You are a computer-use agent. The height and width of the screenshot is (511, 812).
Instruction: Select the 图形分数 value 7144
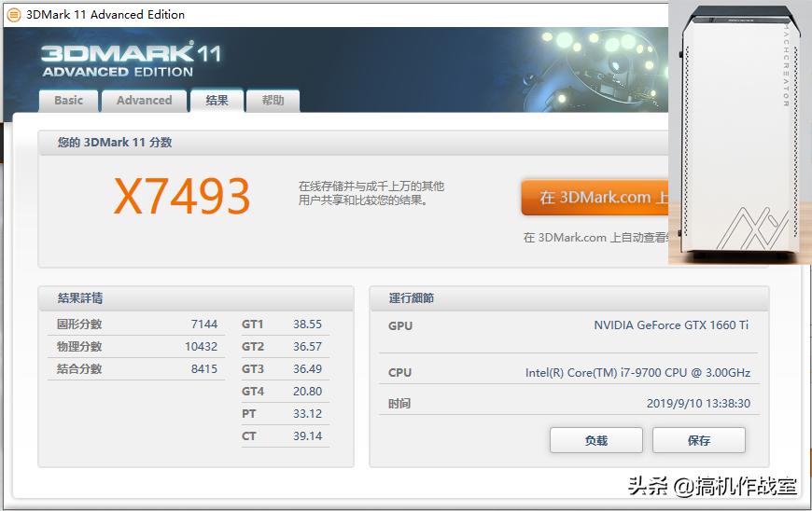point(204,325)
